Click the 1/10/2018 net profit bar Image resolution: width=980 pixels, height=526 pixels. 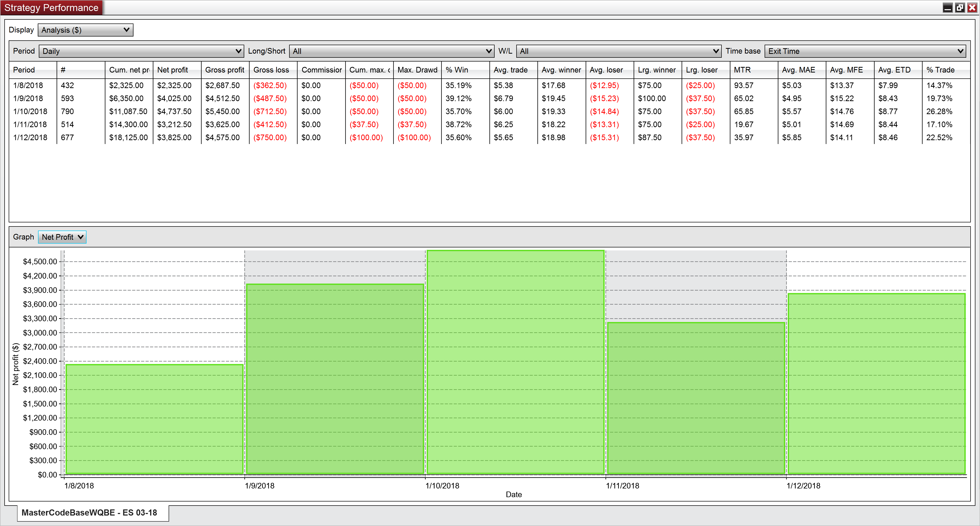click(516, 362)
